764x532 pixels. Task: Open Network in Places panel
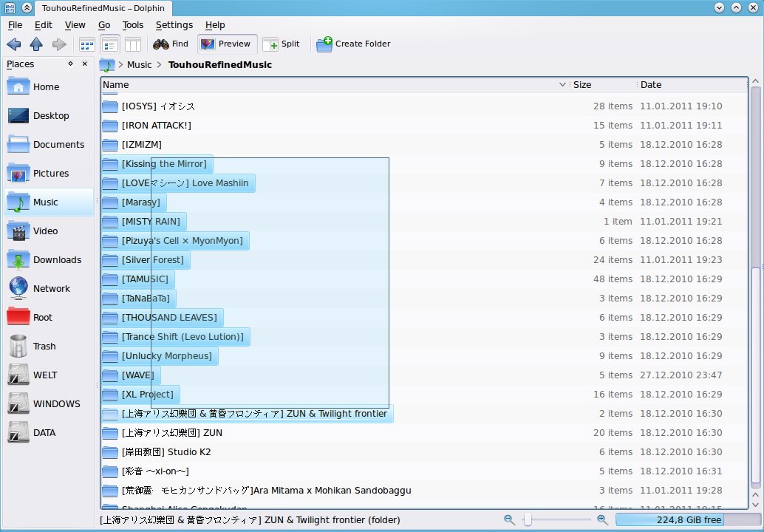[x=49, y=288]
